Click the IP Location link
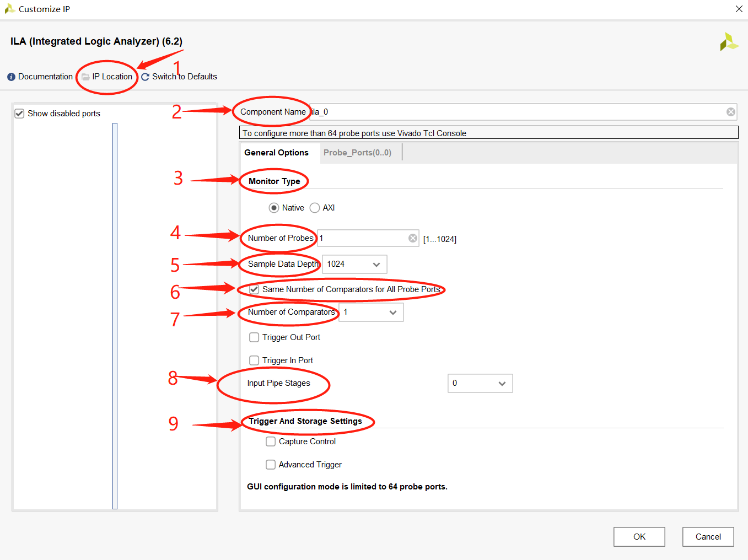 [x=112, y=77]
